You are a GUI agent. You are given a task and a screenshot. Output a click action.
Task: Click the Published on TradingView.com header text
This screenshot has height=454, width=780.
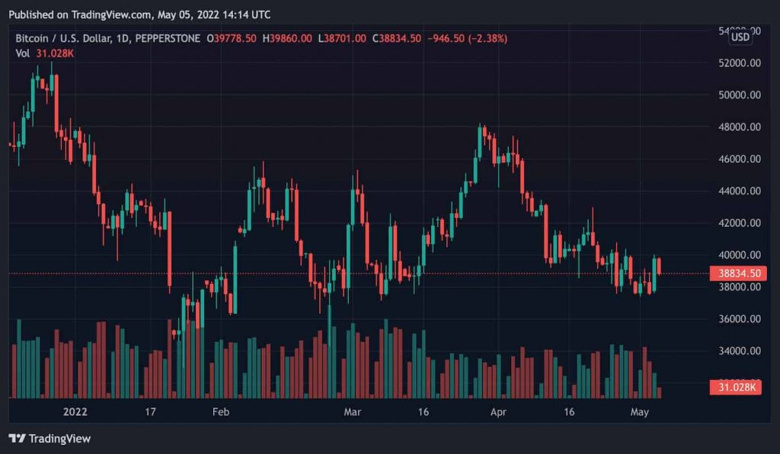[x=140, y=15]
